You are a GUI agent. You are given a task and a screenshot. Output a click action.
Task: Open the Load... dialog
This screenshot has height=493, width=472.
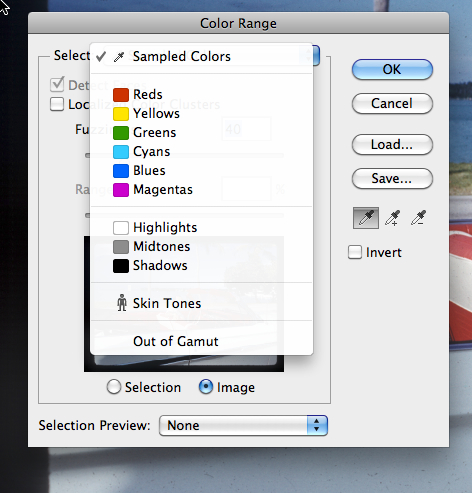(392, 144)
